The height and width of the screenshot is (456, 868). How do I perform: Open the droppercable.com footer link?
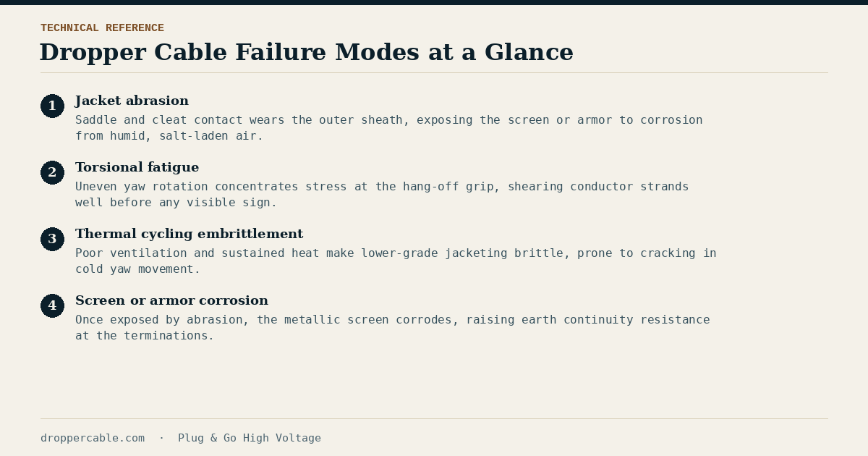click(x=93, y=438)
